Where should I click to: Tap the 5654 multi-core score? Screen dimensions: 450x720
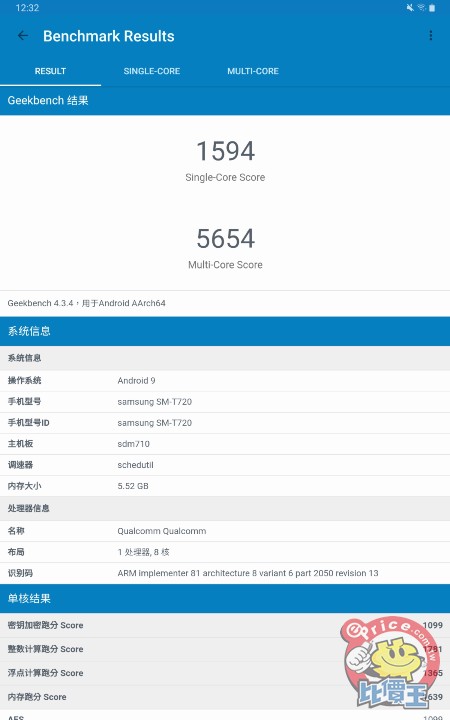pyautogui.click(x=225, y=238)
